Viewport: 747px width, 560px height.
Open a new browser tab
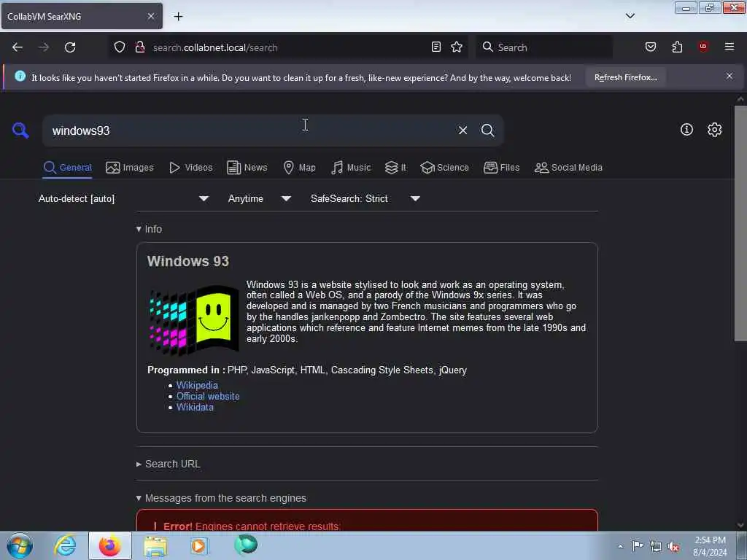coord(178,16)
